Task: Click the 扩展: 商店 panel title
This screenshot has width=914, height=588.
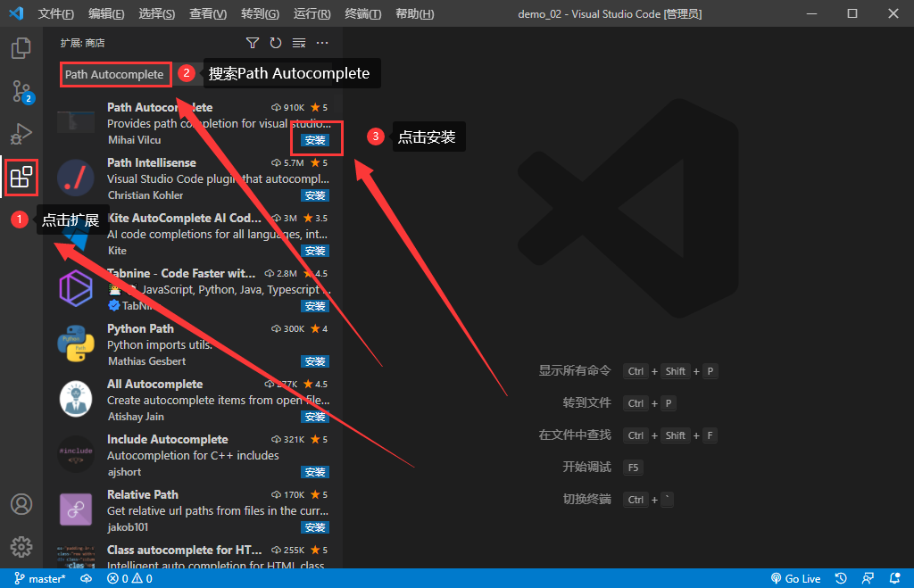Action: 82,43
